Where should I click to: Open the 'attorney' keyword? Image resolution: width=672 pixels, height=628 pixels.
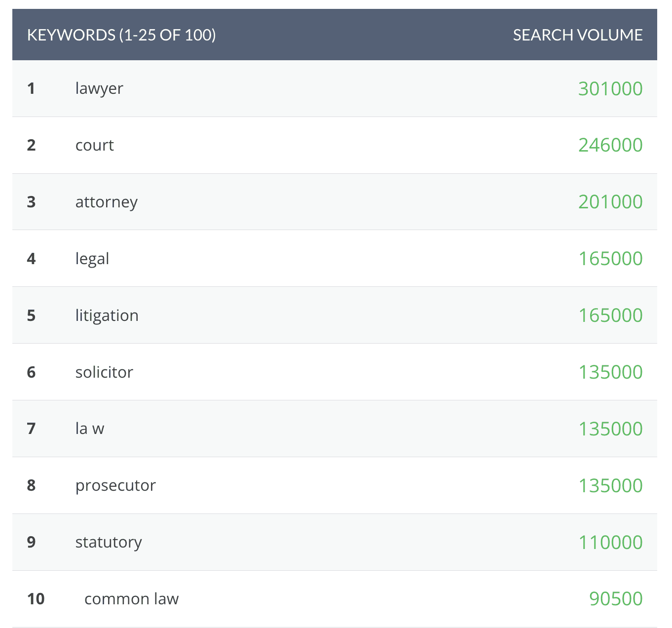pos(106,202)
